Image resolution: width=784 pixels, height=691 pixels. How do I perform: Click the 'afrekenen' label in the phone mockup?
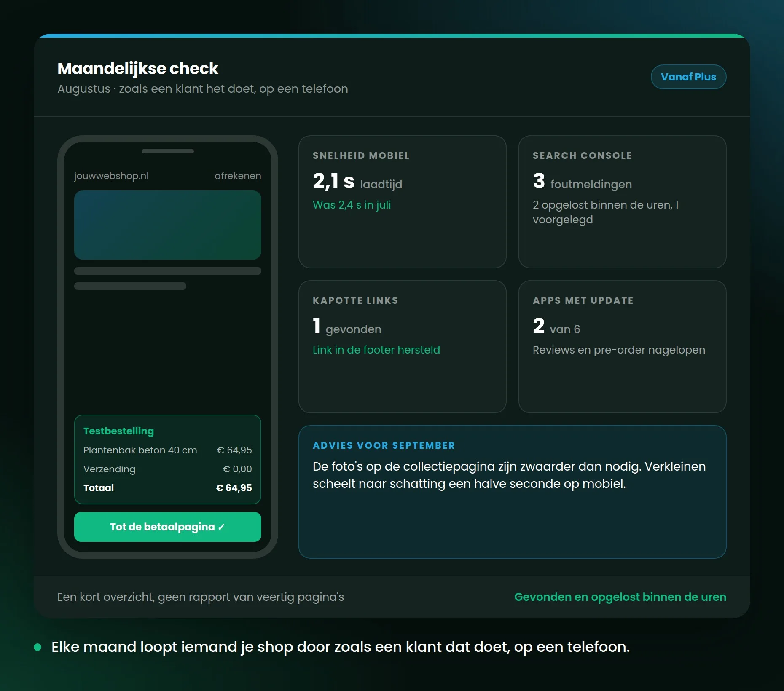(x=238, y=176)
